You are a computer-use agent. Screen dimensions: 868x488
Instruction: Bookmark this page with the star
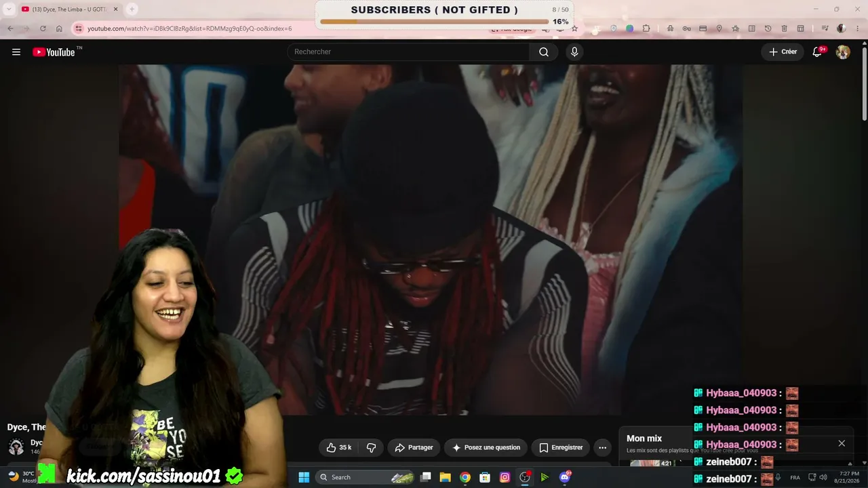574,28
